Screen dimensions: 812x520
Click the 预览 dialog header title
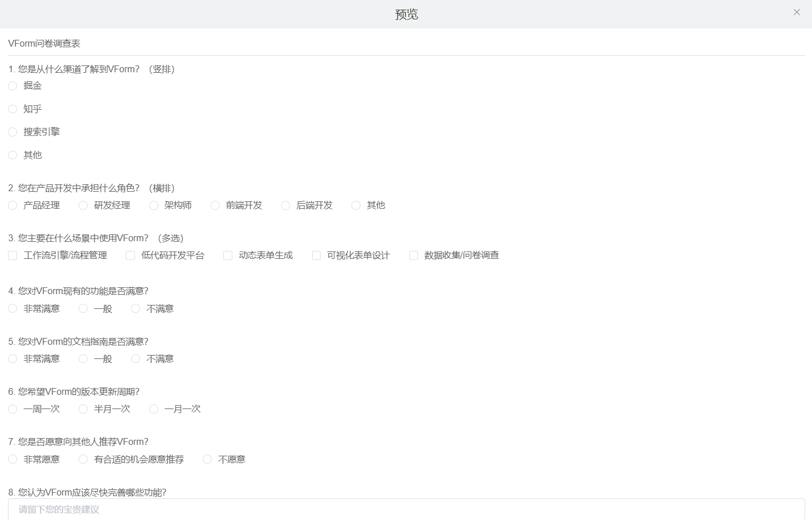coord(407,14)
